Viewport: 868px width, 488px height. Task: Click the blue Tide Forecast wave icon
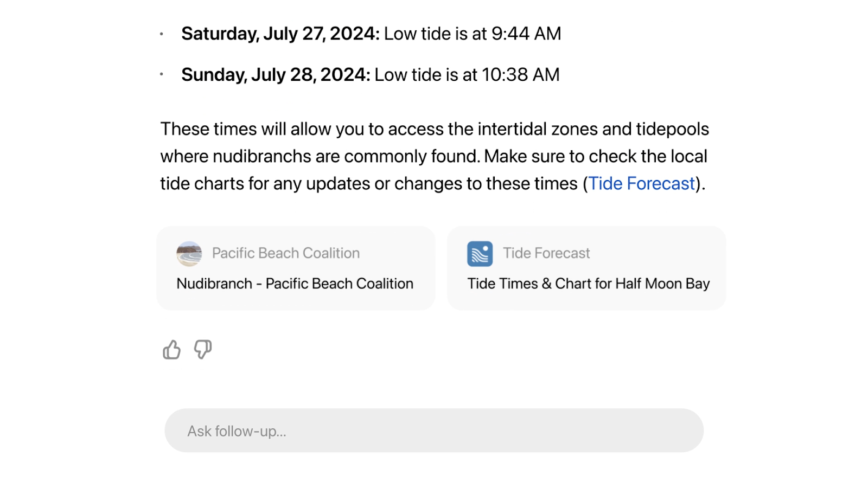[480, 254]
